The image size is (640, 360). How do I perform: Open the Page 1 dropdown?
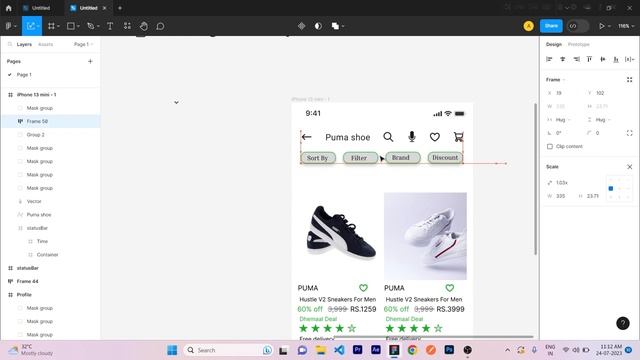pyautogui.click(x=83, y=44)
